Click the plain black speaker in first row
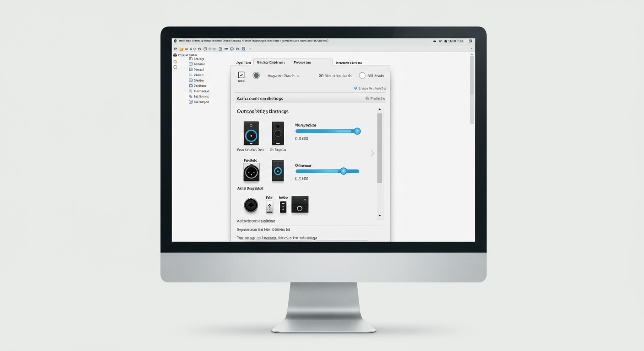The height and width of the screenshot is (351, 644). (x=278, y=133)
